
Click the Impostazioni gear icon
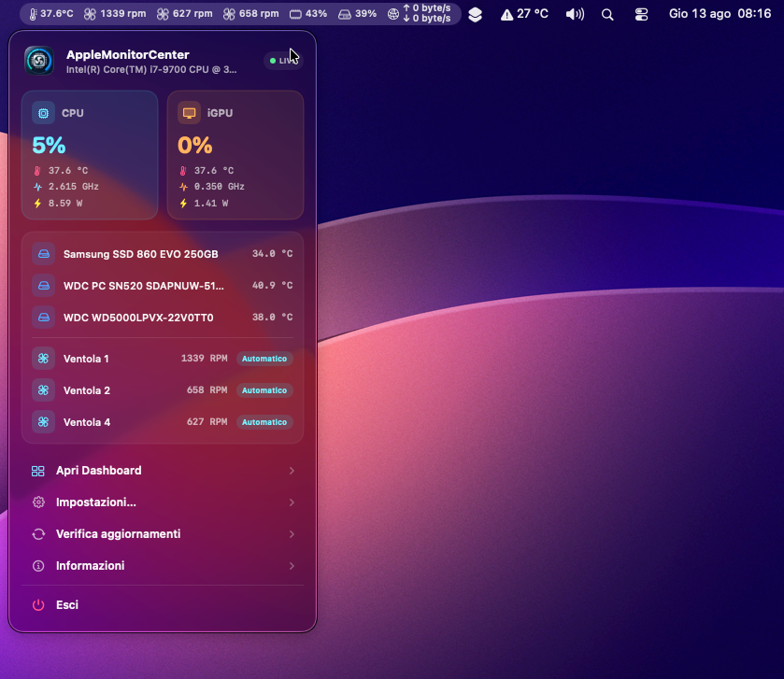[38, 502]
